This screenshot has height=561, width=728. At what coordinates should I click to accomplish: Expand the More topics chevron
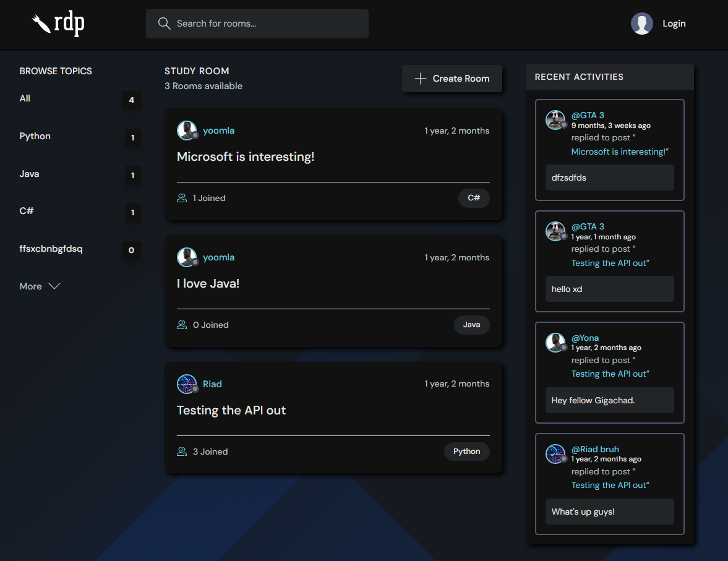(x=54, y=286)
